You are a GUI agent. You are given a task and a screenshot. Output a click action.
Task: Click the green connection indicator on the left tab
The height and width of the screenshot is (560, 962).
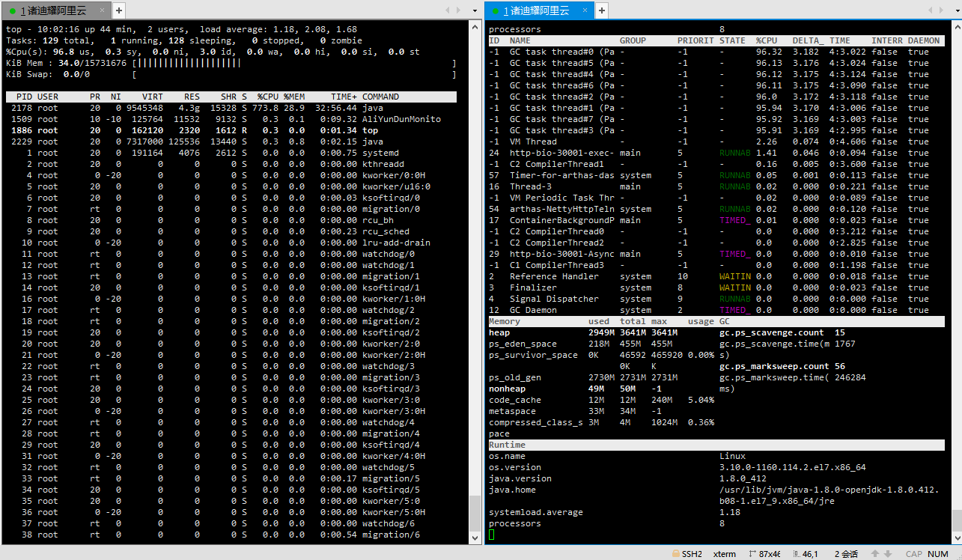(x=13, y=11)
